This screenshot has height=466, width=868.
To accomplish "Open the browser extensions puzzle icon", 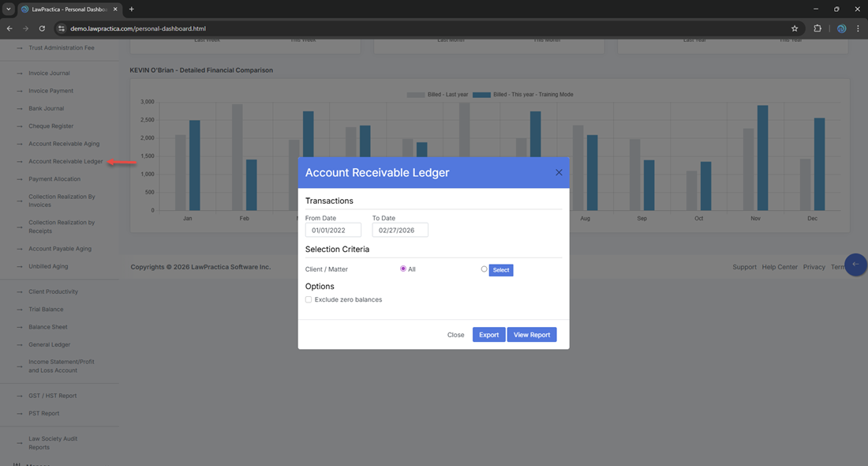I will click(x=817, y=28).
